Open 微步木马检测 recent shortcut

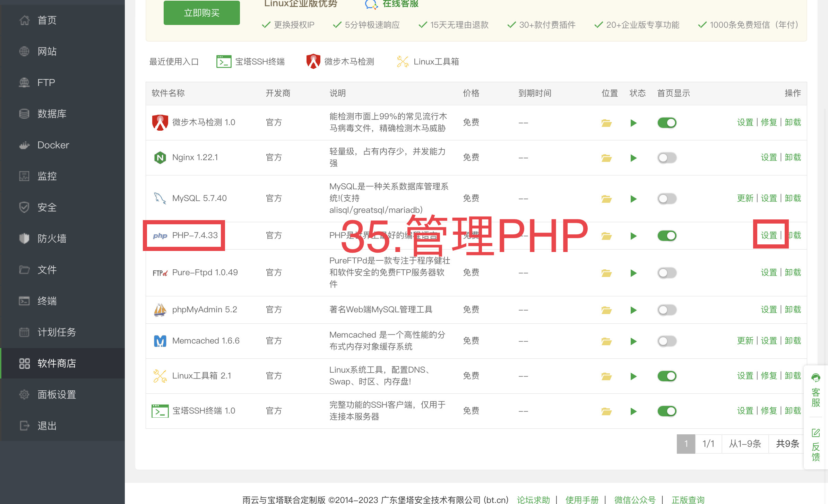340,62
